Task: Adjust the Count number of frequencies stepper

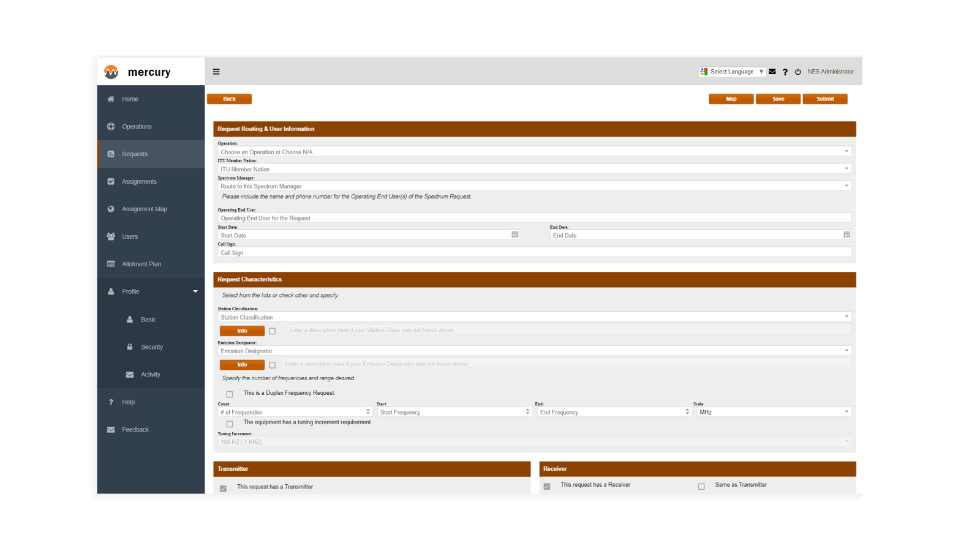Action: coord(368,411)
